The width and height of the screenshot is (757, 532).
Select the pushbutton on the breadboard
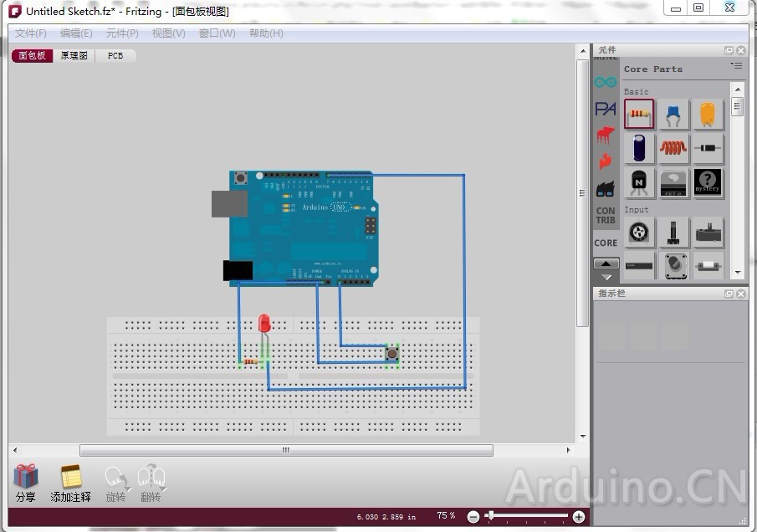pyautogui.click(x=392, y=355)
